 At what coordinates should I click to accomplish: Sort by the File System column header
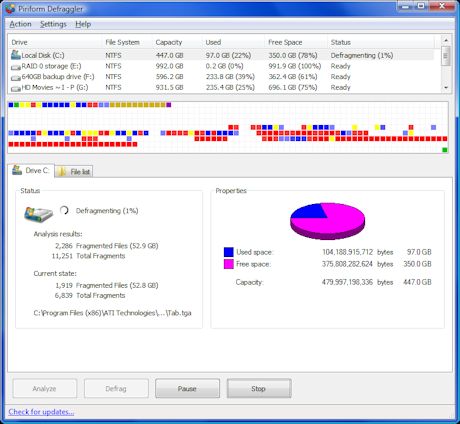coord(127,42)
